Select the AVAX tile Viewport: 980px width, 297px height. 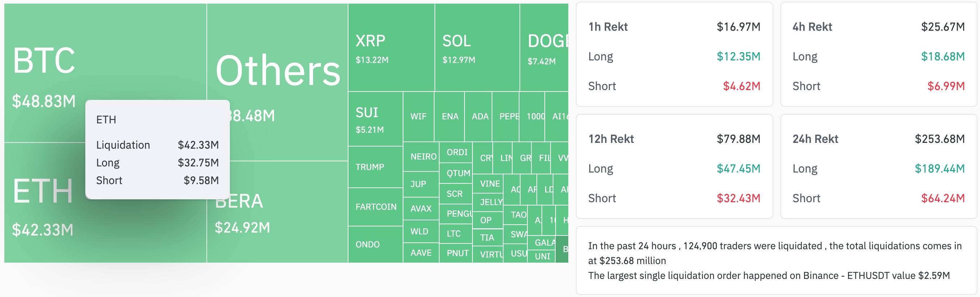coord(421,209)
